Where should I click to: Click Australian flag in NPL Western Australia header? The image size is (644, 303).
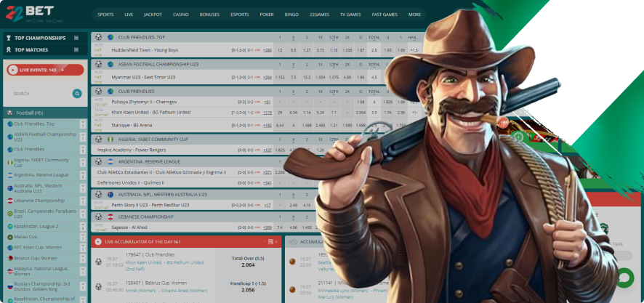110,194
